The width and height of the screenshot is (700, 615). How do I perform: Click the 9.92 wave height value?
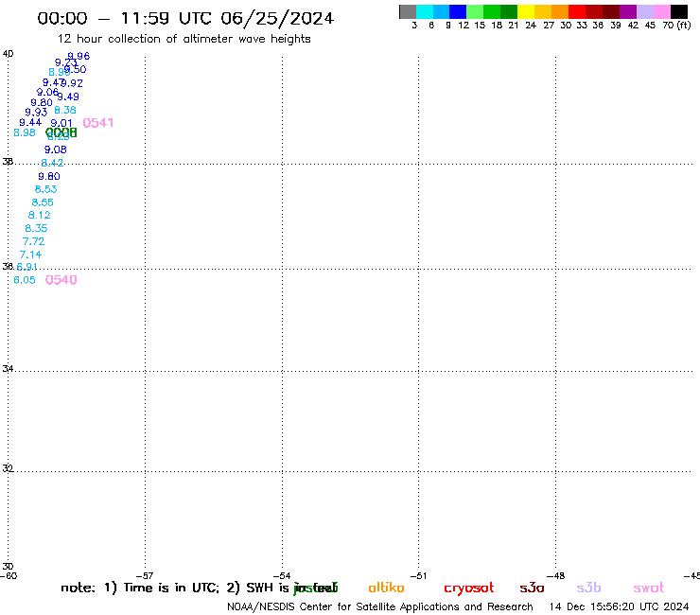coord(73,83)
